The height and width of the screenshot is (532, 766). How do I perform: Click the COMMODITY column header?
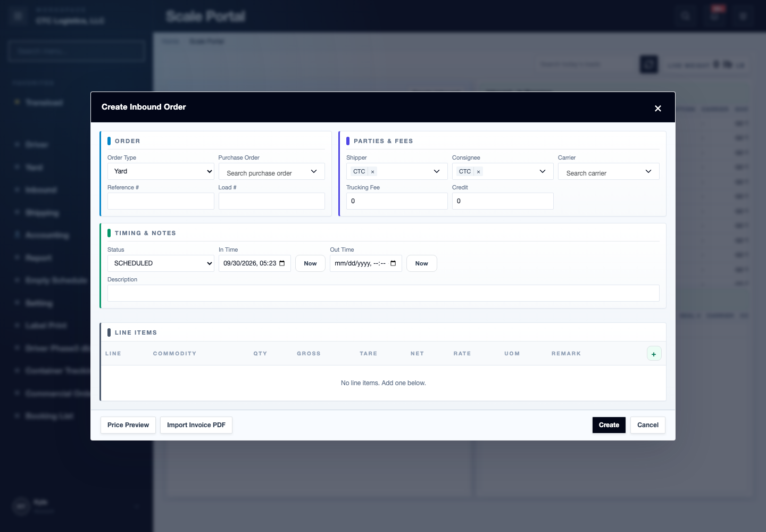point(174,354)
